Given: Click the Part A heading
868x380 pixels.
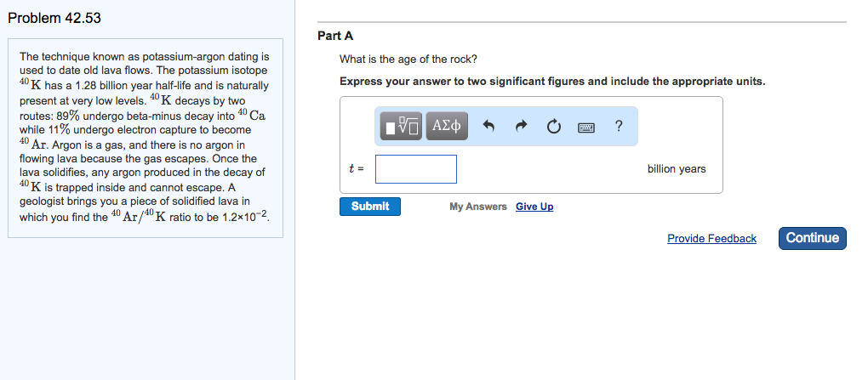Looking at the screenshot, I should 335,36.
